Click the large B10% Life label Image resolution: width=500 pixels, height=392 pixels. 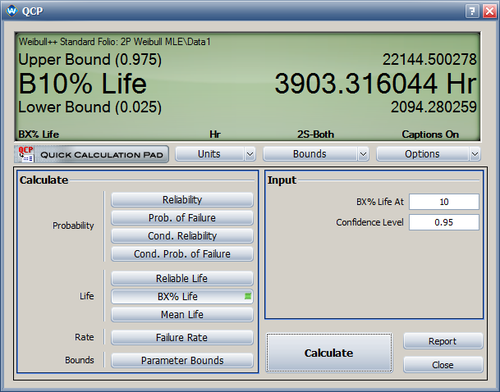click(x=83, y=83)
